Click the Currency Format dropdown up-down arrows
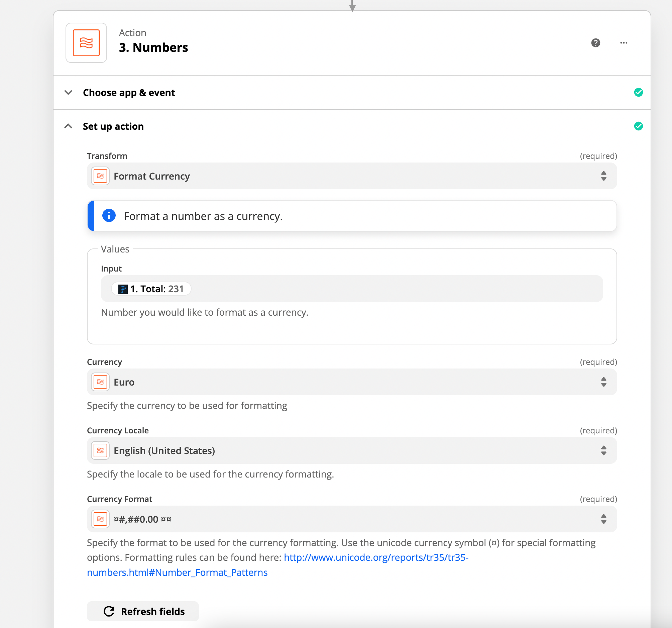This screenshot has width=672, height=628. pyautogui.click(x=603, y=519)
